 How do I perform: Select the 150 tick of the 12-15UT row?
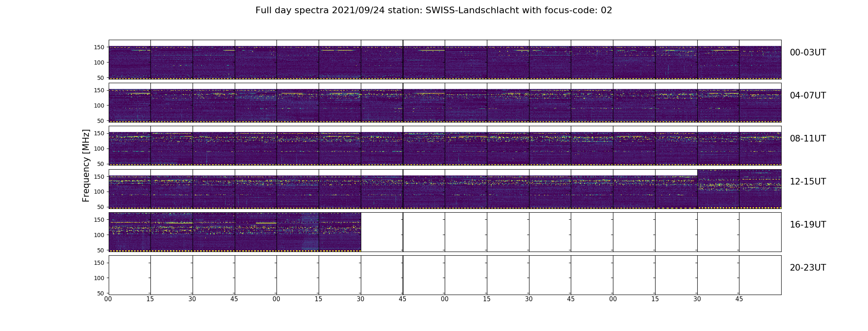[100, 177]
